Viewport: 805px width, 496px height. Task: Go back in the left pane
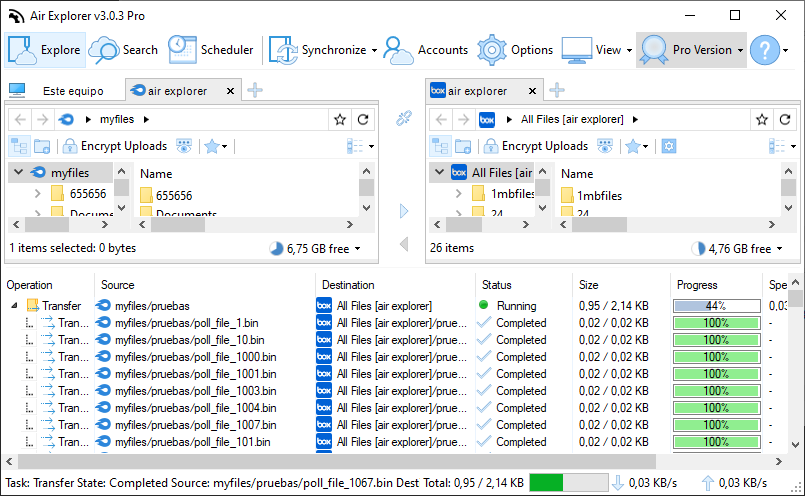(x=21, y=120)
